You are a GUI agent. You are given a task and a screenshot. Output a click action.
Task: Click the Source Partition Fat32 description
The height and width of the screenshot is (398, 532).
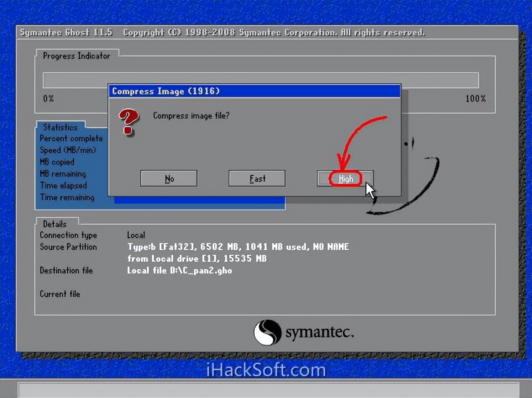click(x=238, y=247)
